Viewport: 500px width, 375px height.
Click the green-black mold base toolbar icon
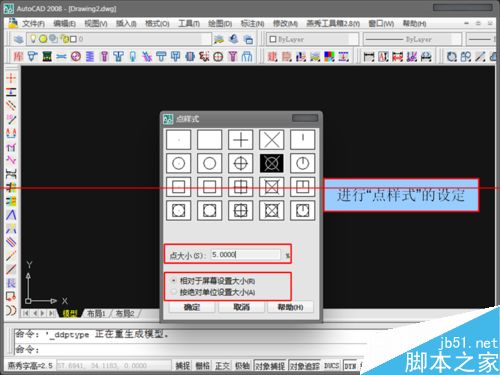pyautogui.click(x=47, y=56)
